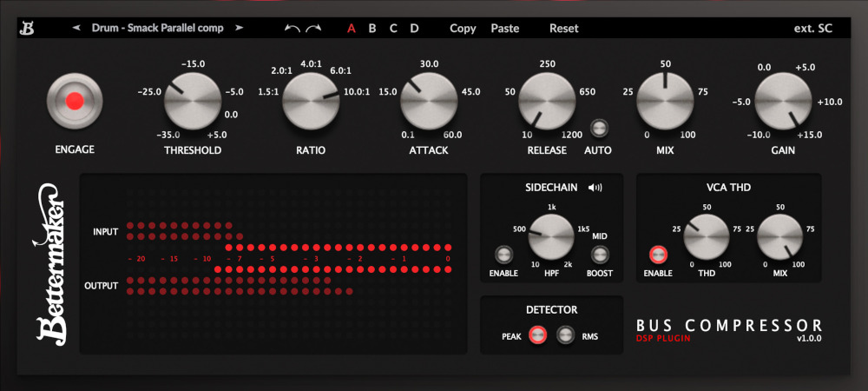Enable the sidechain HPF button
The image size is (868, 391).
coord(503,255)
